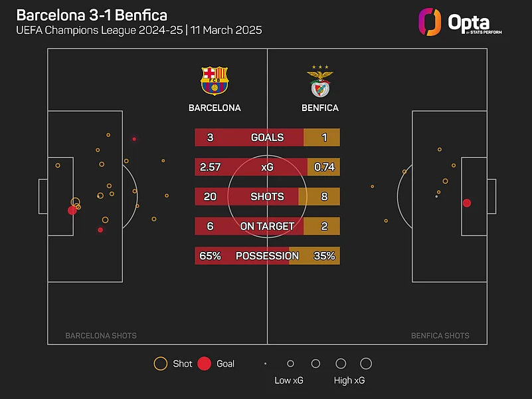Select the xG stat row label
532x399 pixels.
[267, 167]
